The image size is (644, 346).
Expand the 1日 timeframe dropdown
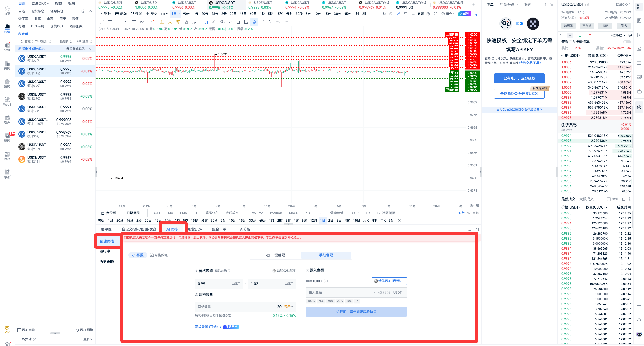(x=175, y=14)
